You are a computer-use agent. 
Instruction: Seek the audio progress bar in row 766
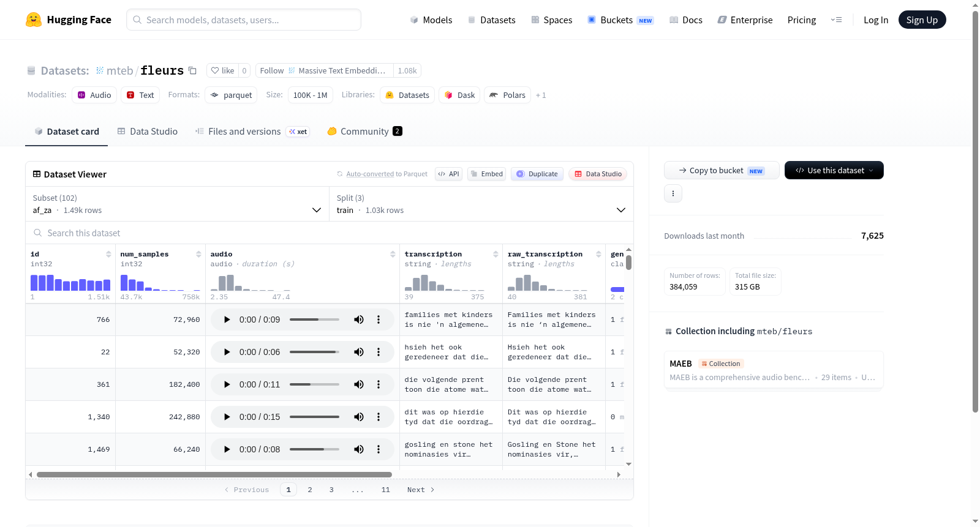pyautogui.click(x=314, y=320)
